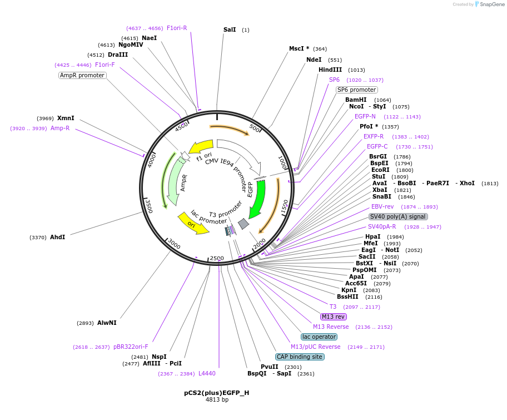Click the pCS2(plus)EGFP_H plasmid title
The height and width of the screenshot is (420, 507).
216,392
